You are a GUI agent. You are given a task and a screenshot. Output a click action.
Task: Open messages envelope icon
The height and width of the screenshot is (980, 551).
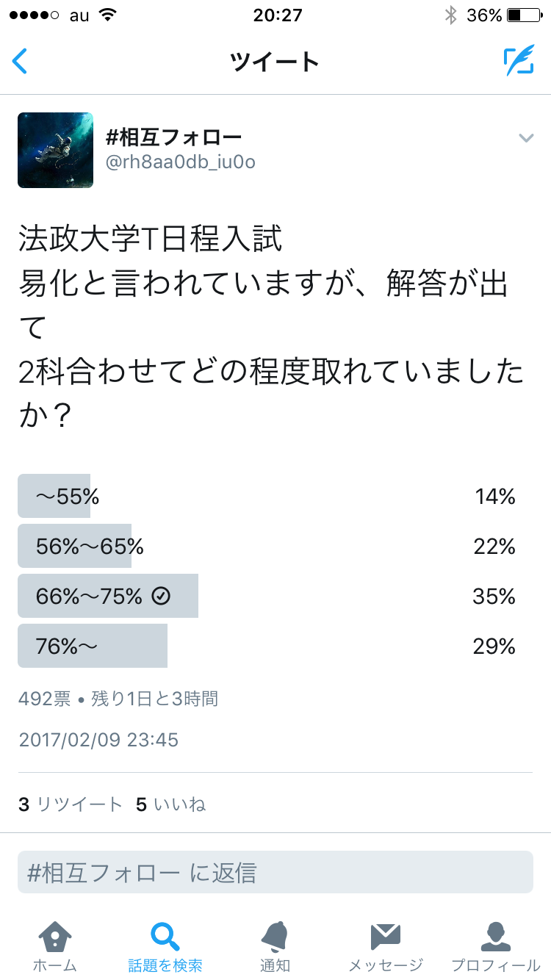385,937
